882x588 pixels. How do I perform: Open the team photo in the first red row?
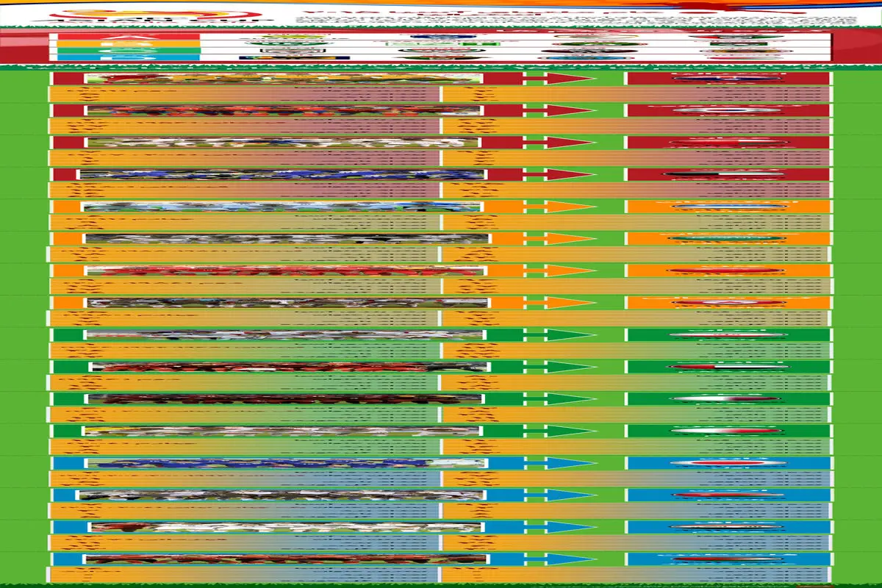tap(283, 78)
